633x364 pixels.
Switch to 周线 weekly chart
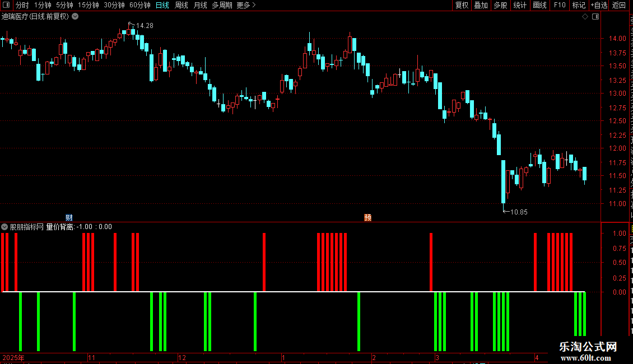(181, 5)
